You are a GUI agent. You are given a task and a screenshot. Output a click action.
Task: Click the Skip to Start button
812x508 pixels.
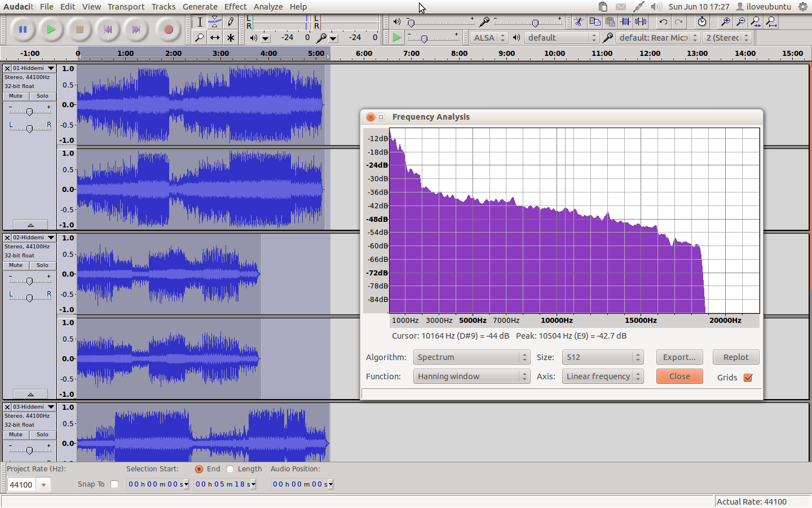pos(108,29)
